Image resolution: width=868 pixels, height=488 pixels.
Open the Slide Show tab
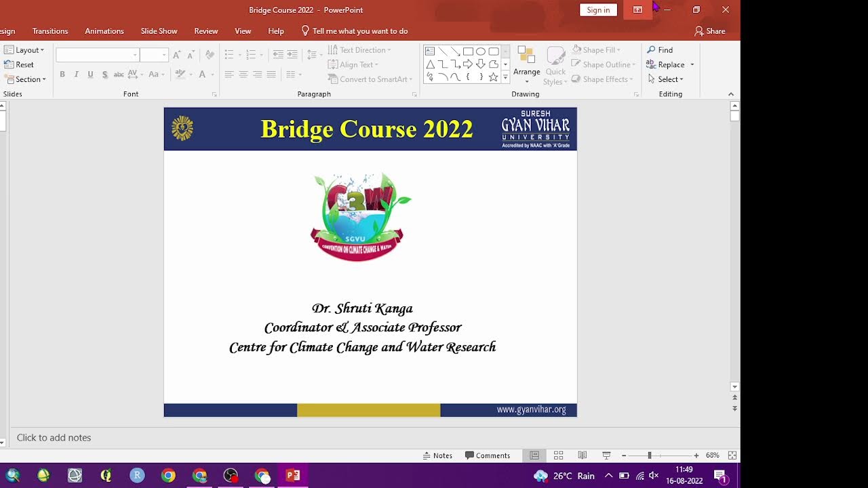click(x=159, y=31)
